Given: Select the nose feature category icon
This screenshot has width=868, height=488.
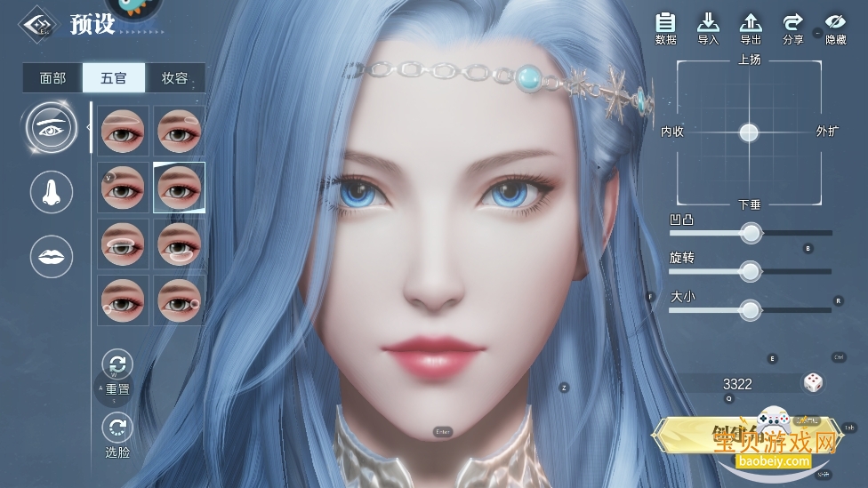Looking at the screenshot, I should point(52,192).
